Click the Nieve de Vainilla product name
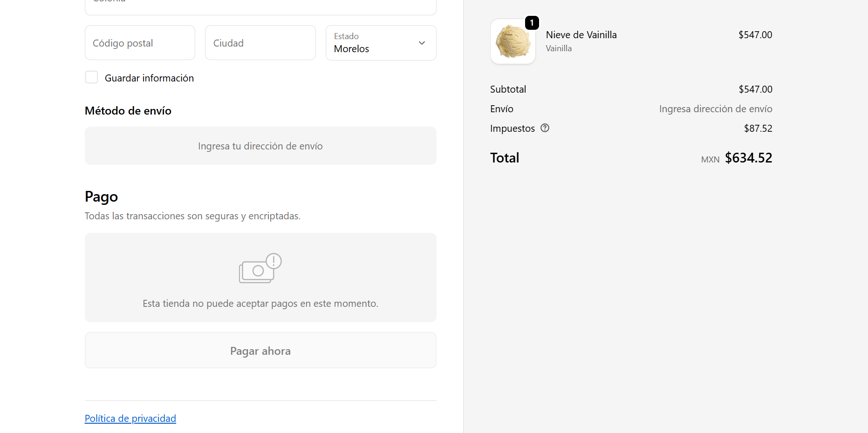 coord(581,35)
